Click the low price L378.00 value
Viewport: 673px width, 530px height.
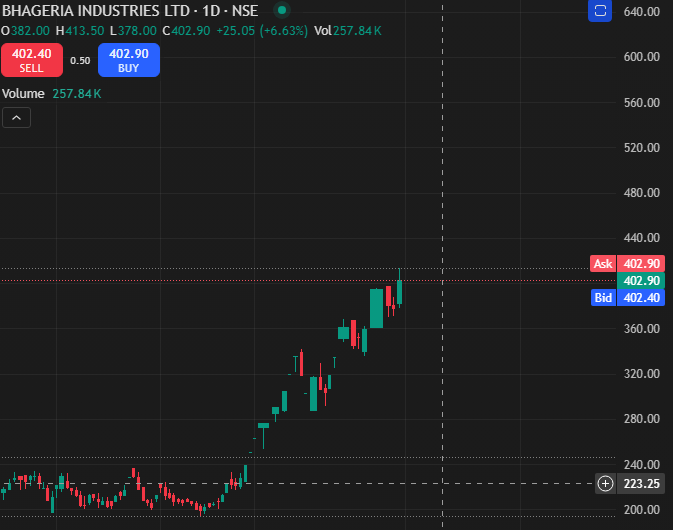pyautogui.click(x=133, y=31)
